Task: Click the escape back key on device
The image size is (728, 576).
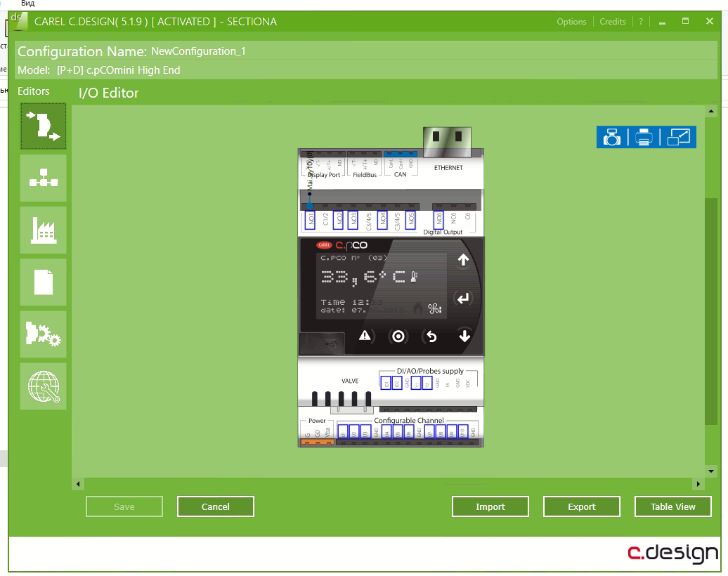Action: pos(431,336)
